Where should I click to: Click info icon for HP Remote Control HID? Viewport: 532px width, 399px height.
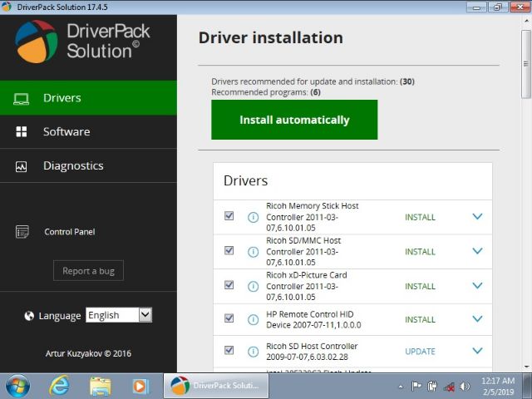pos(254,319)
